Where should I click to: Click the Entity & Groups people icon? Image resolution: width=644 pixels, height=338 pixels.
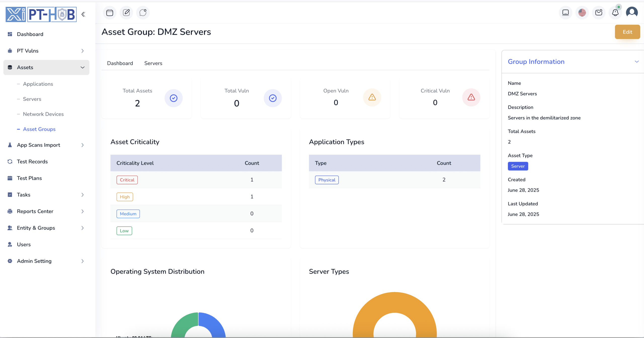10,228
